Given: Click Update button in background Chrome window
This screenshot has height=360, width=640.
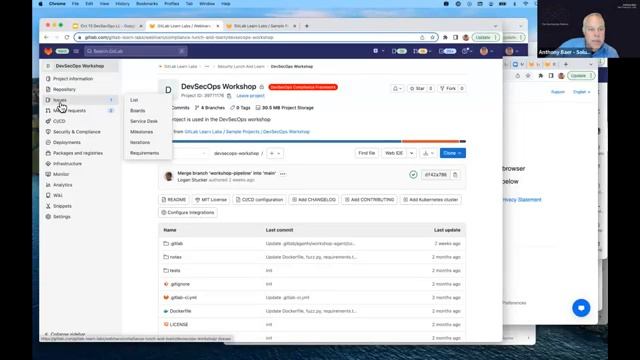Looking at the screenshot, I should 580,76.
